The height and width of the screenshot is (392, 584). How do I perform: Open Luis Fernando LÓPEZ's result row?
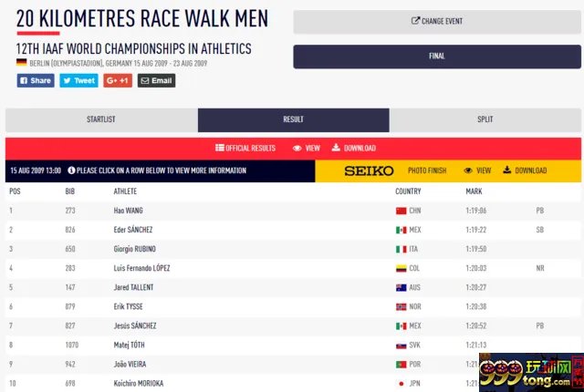[293, 269]
